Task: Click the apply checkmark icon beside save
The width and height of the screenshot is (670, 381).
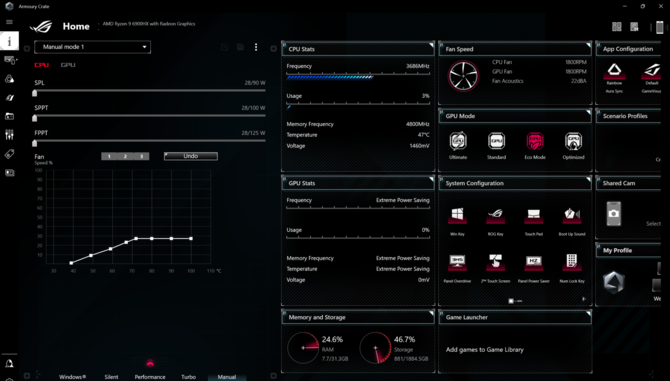Action: (224, 47)
